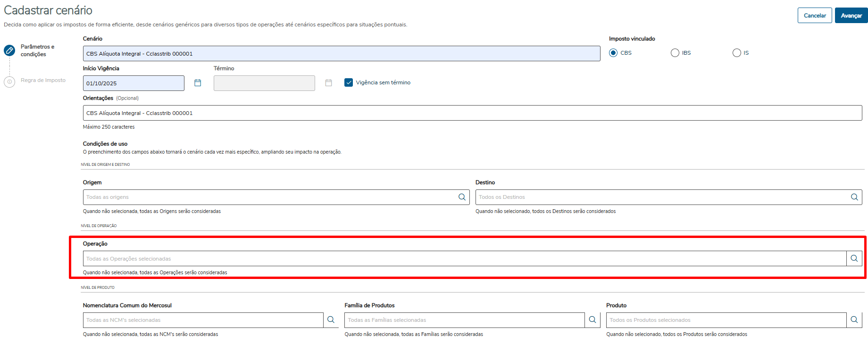Screen dimensions: 868x352
Task: Open the Parâmetros e condições step
Action: point(37,50)
